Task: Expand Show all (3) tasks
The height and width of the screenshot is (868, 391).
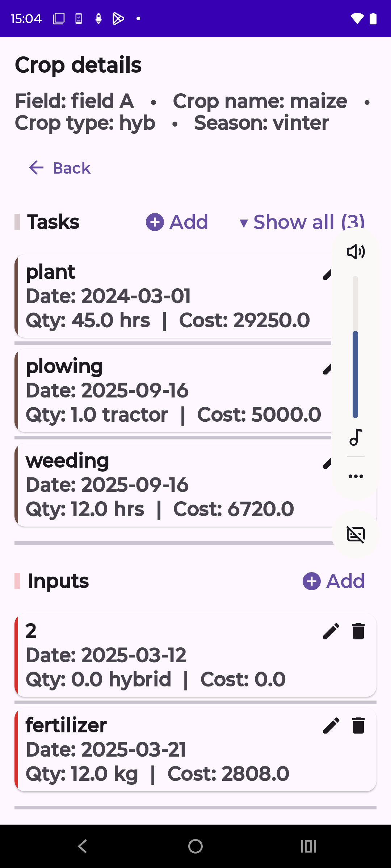Action: (x=302, y=222)
